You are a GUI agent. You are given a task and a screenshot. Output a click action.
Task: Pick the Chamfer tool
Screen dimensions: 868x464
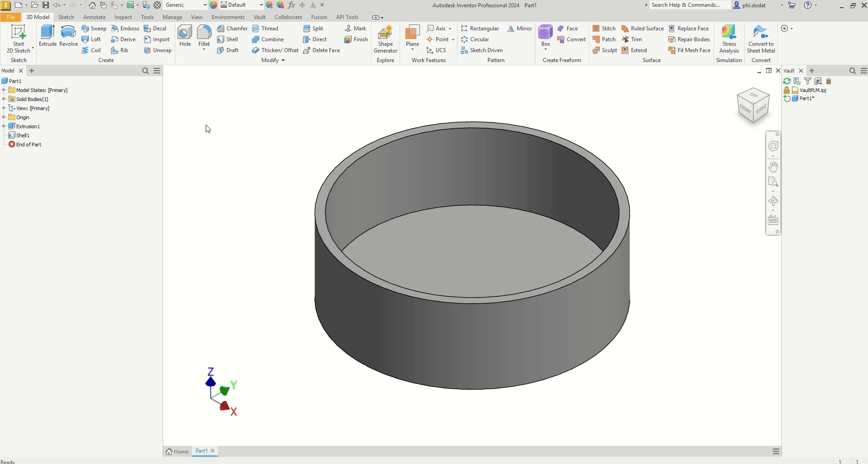232,29
